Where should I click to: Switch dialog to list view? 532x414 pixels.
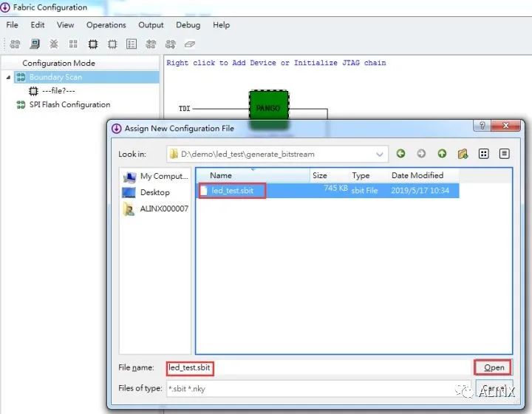pos(483,154)
